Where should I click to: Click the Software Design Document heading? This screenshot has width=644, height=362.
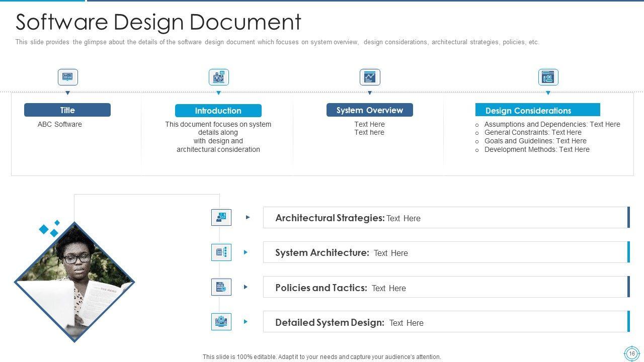pyautogui.click(x=158, y=22)
